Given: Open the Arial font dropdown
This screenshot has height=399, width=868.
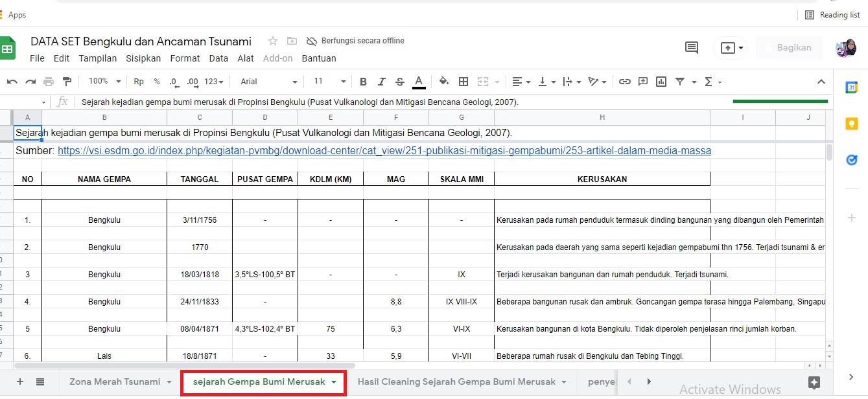Looking at the screenshot, I should [268, 82].
